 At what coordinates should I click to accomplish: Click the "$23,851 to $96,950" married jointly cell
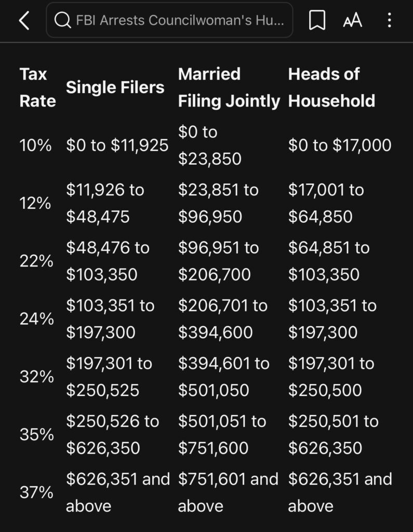[x=218, y=203]
